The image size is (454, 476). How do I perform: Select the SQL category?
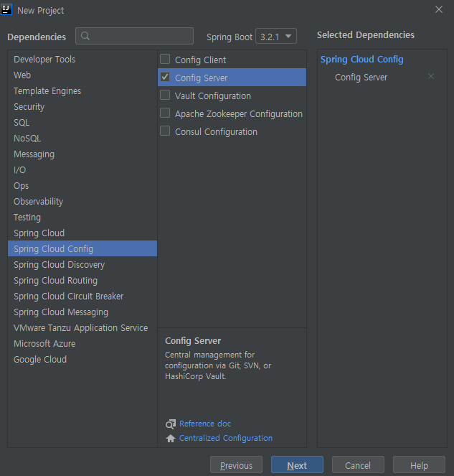click(82, 122)
